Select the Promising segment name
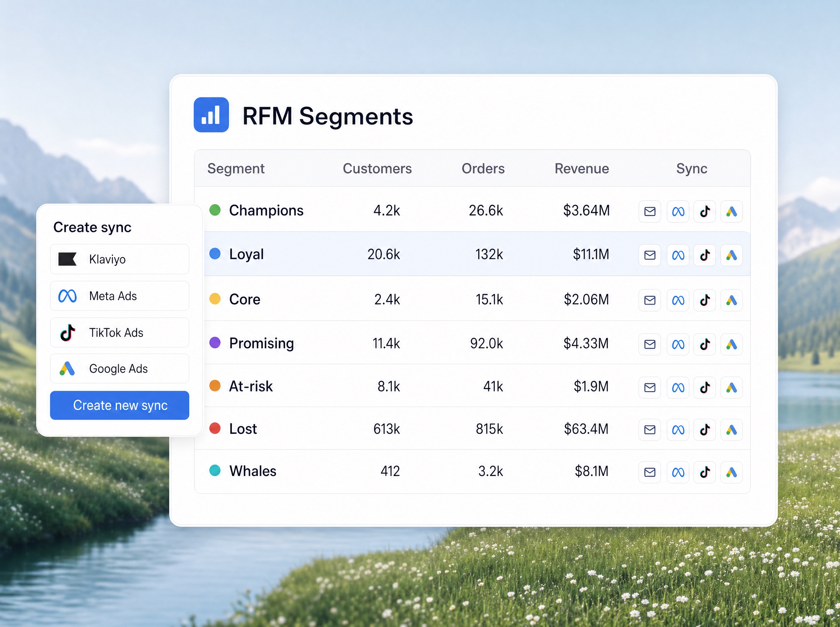 point(261,343)
